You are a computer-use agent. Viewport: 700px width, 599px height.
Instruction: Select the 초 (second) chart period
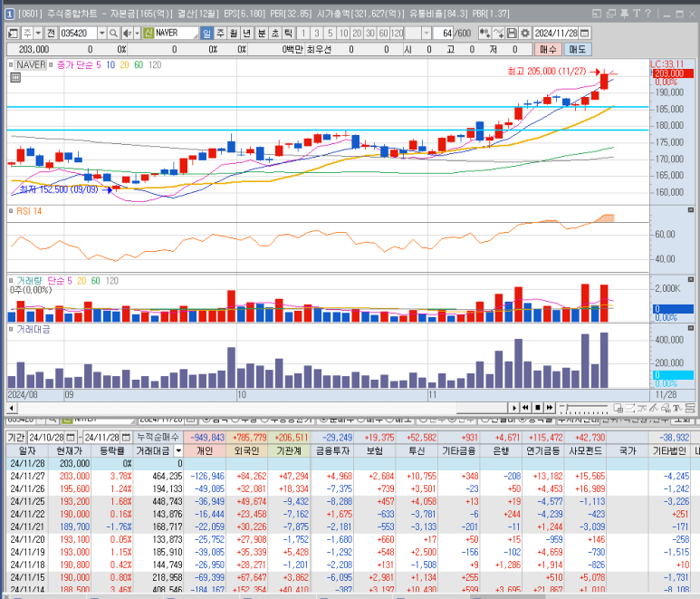[275, 33]
